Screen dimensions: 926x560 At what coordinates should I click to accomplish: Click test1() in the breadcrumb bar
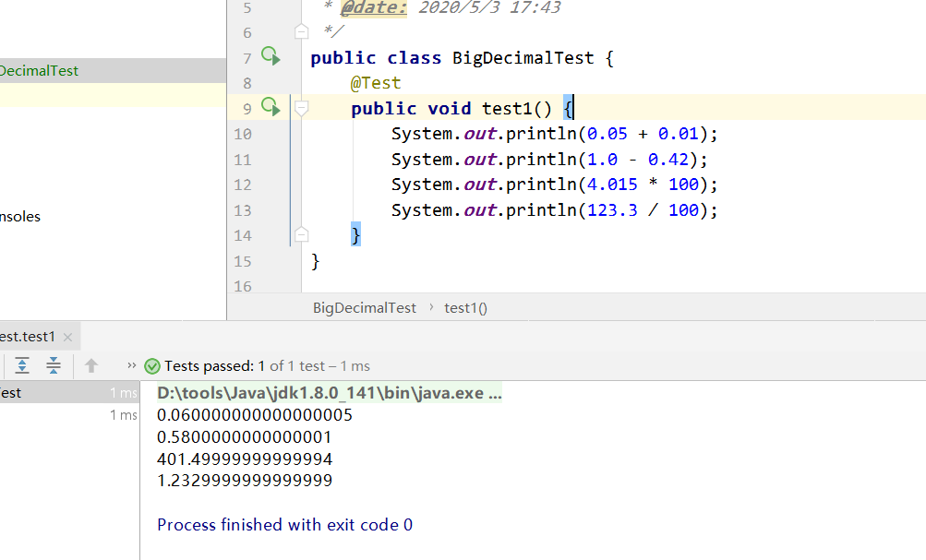[x=465, y=307]
